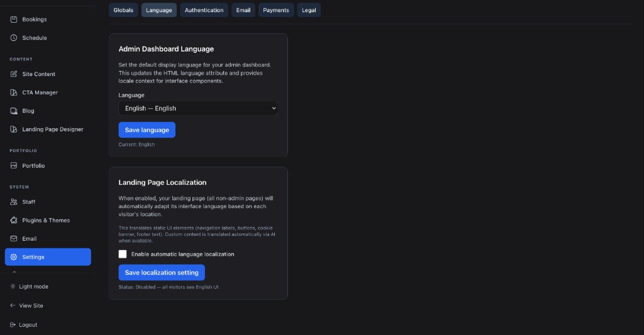Go to Staff management

48,202
